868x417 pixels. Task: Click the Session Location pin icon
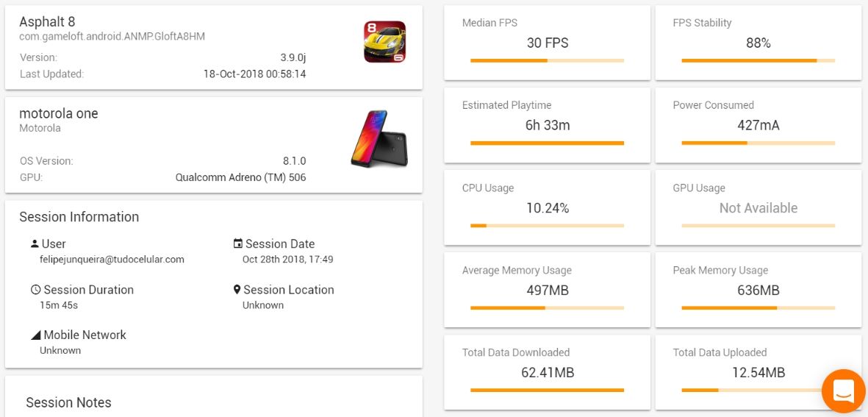[x=237, y=290]
